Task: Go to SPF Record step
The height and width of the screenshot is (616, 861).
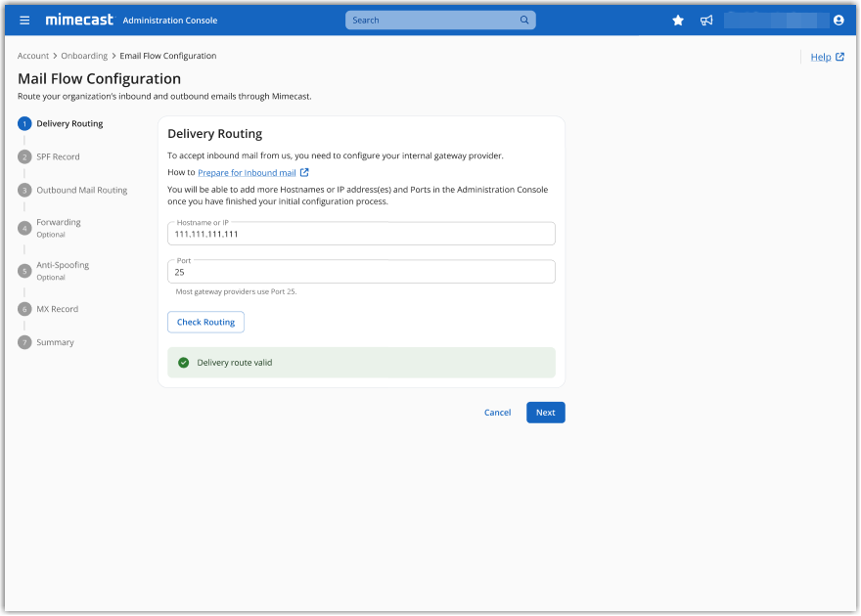Action: point(58,156)
